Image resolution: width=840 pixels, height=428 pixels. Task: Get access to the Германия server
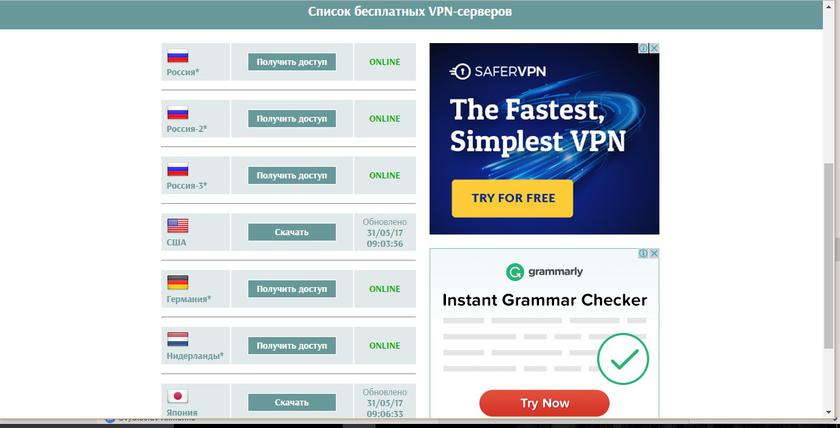[292, 289]
